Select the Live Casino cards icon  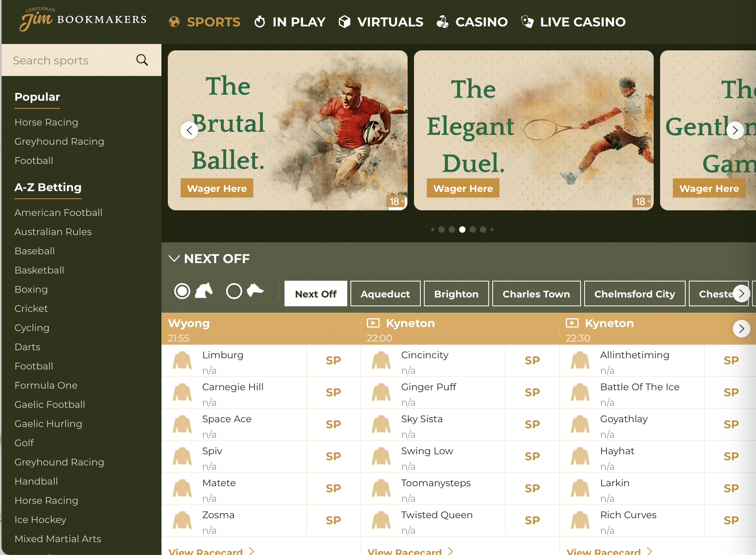[x=527, y=22]
